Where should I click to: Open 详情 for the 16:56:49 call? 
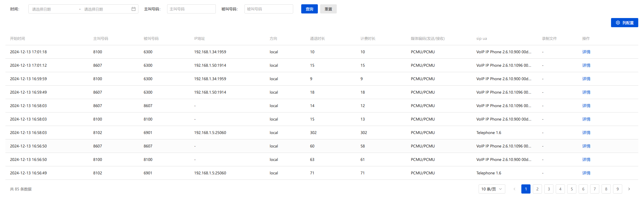coord(586,173)
